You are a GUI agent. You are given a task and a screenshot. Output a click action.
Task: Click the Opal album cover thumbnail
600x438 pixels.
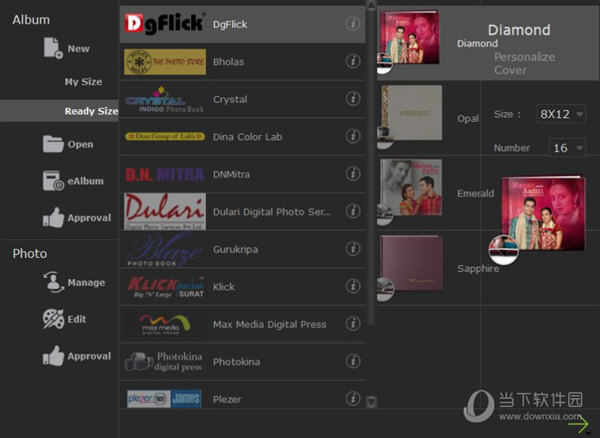pyautogui.click(x=412, y=112)
